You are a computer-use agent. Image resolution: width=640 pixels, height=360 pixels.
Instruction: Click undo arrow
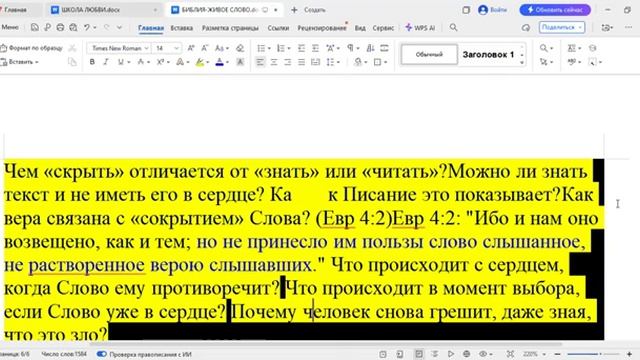(87, 27)
